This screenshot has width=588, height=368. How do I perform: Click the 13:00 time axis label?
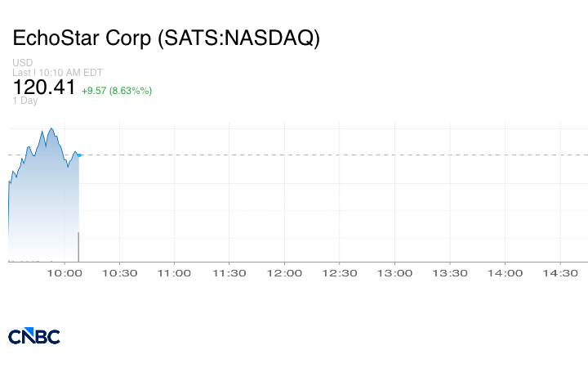tap(395, 273)
